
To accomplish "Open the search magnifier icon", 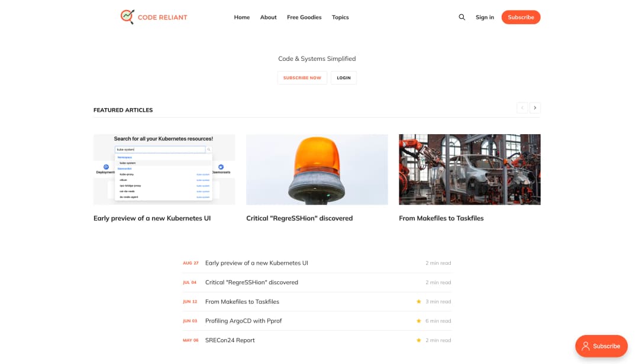I will coord(462,17).
